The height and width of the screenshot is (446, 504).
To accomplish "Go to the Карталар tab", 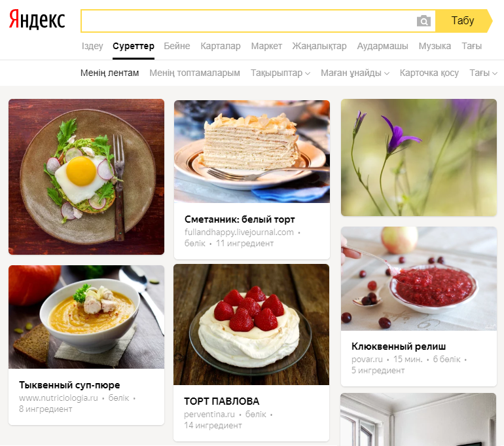I will click(221, 46).
